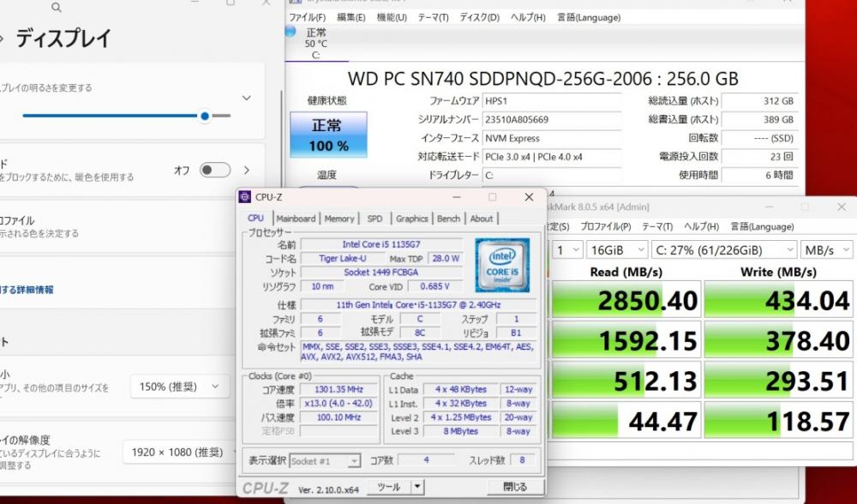Click transfer mode field PCIe 3.0 x4 | PCIe 4.0 x4

[x=551, y=157]
